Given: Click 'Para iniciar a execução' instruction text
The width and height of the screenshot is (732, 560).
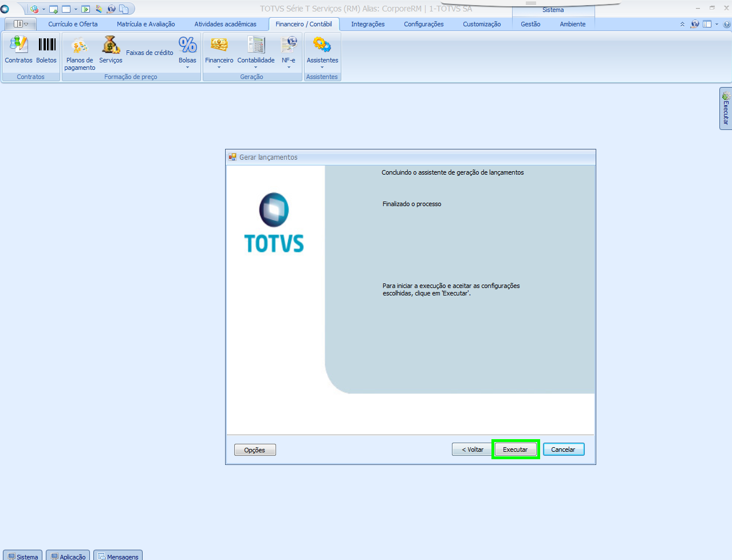Looking at the screenshot, I should click(451, 289).
